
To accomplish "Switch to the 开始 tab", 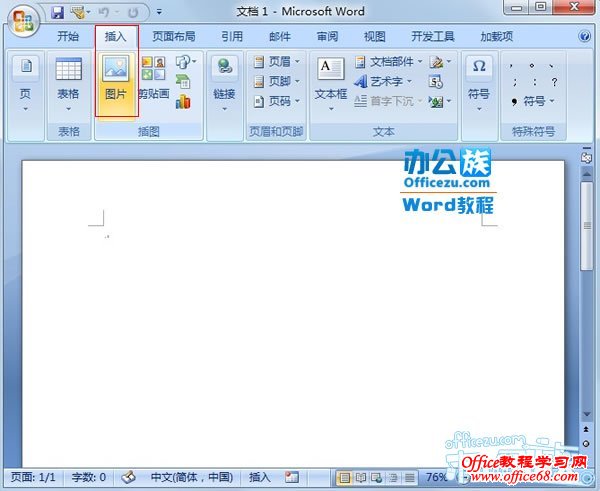I will tap(68, 36).
